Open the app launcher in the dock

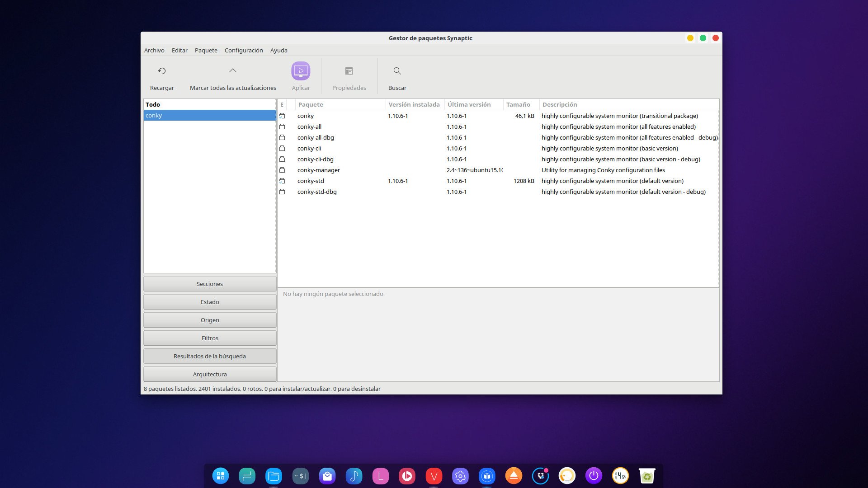(221, 476)
